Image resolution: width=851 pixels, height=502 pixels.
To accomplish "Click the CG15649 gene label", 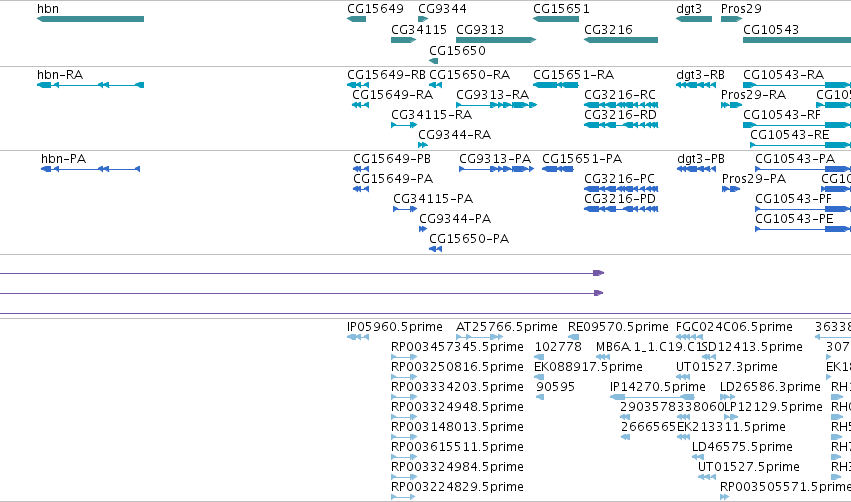I will pyautogui.click(x=375, y=9).
